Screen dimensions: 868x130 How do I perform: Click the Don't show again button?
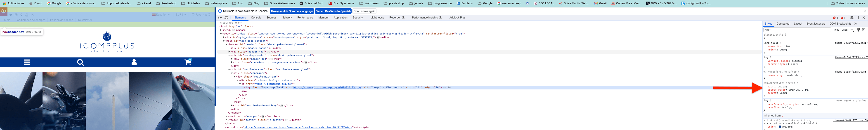click(x=364, y=11)
